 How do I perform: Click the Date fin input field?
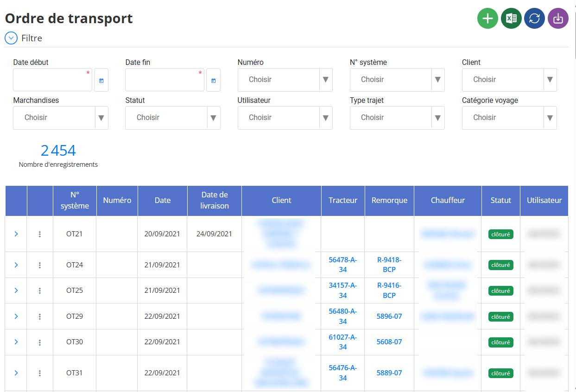(x=165, y=80)
